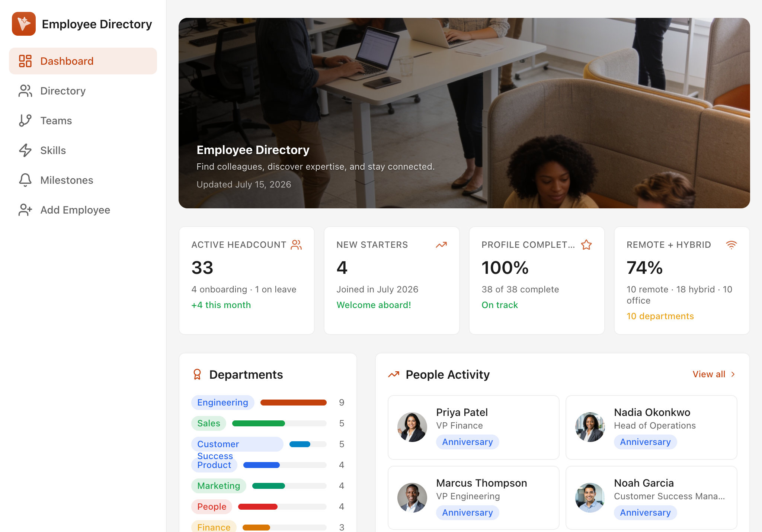Image resolution: width=762 pixels, height=532 pixels.
Task: Open Marcus Thompson's avatar photo
Action: (x=412, y=498)
